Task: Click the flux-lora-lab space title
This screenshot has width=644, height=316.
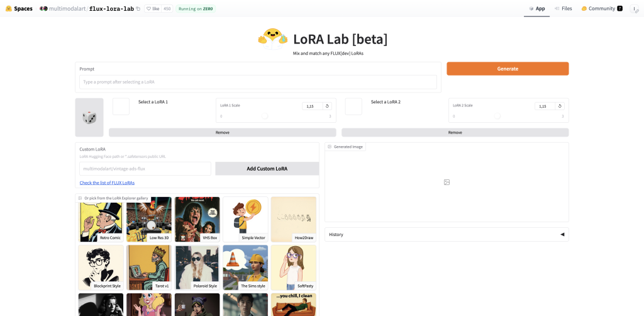Action: pyautogui.click(x=111, y=9)
